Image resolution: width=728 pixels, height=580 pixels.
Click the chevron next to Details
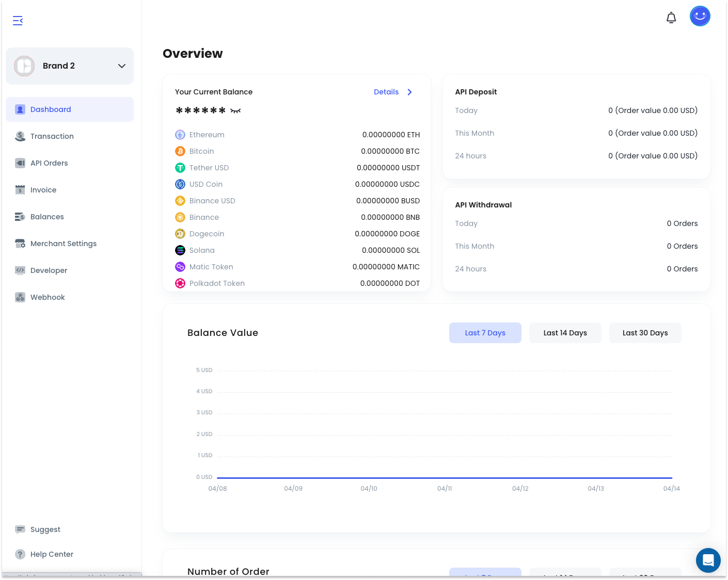click(x=409, y=92)
